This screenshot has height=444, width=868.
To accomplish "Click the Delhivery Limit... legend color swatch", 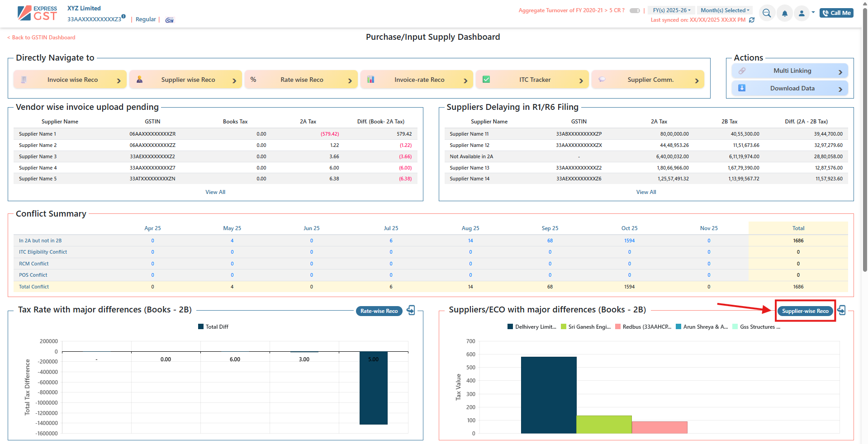I will point(510,326).
